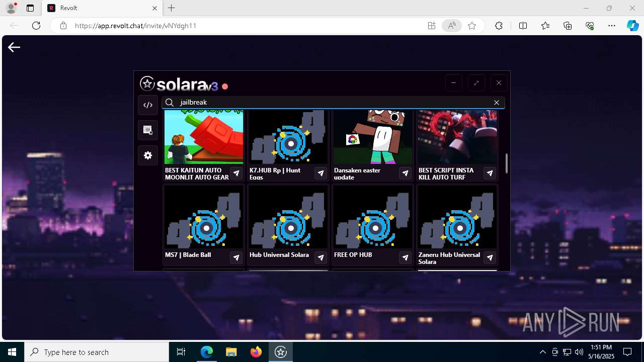Click the MS7 | Blade Ball title

coord(188,255)
